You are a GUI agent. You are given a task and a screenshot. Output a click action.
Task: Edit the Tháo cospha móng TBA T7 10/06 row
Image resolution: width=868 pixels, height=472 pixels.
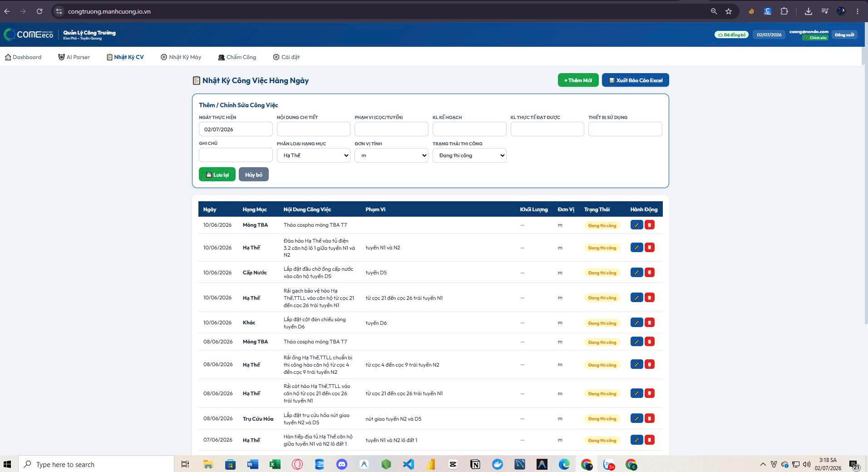(x=636, y=225)
